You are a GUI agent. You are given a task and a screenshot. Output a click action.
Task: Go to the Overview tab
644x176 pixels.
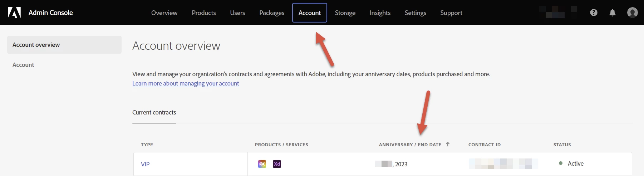(x=164, y=13)
